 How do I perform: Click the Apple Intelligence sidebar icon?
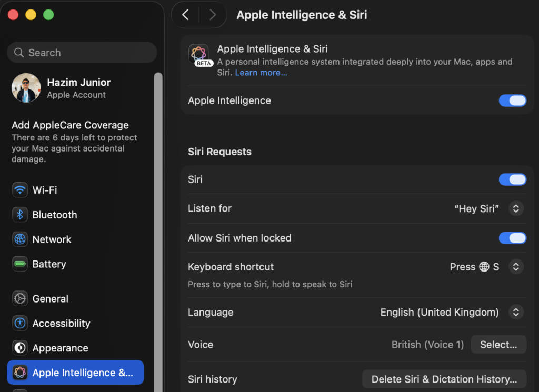pyautogui.click(x=20, y=373)
